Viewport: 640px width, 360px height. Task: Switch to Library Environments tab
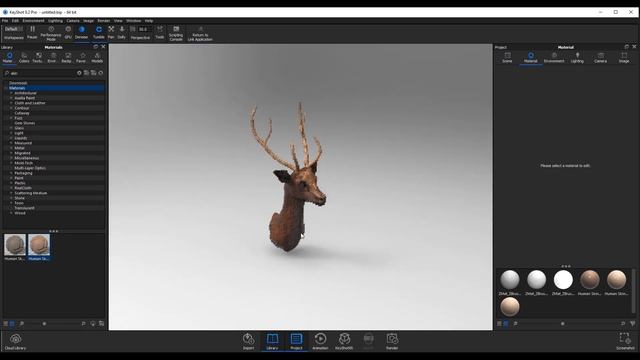coord(51,58)
